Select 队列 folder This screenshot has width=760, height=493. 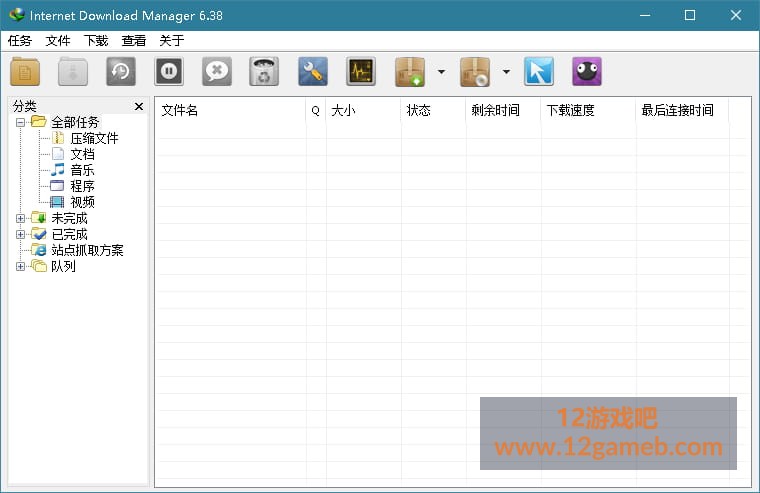point(63,266)
